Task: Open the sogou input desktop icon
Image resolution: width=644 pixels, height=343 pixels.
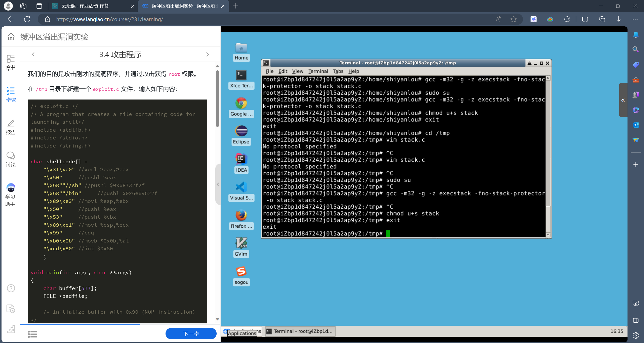Action: pyautogui.click(x=241, y=272)
